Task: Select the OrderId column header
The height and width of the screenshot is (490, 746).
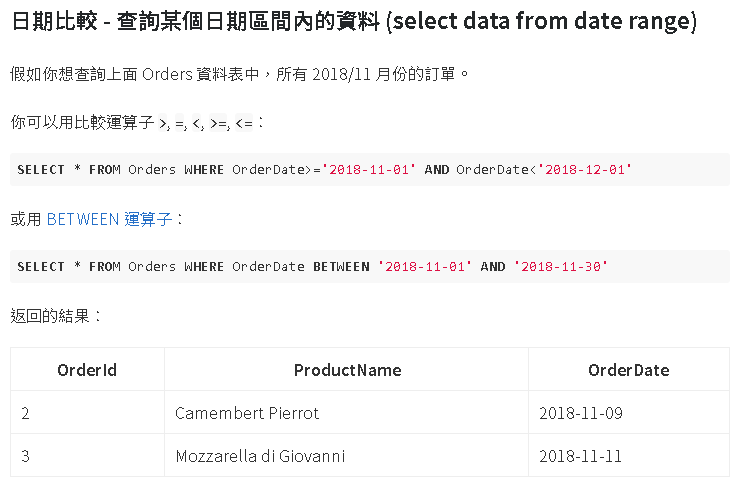Action: pyautogui.click(x=88, y=370)
